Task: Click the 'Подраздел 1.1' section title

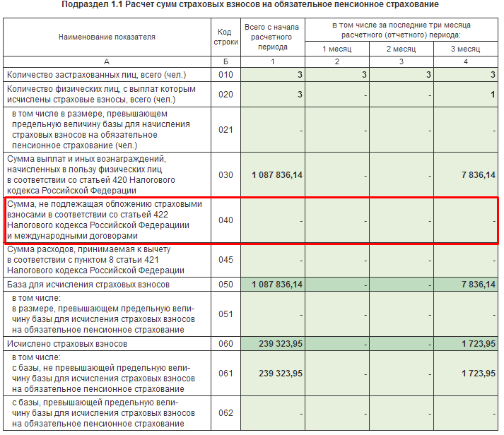Action: [x=250, y=4]
